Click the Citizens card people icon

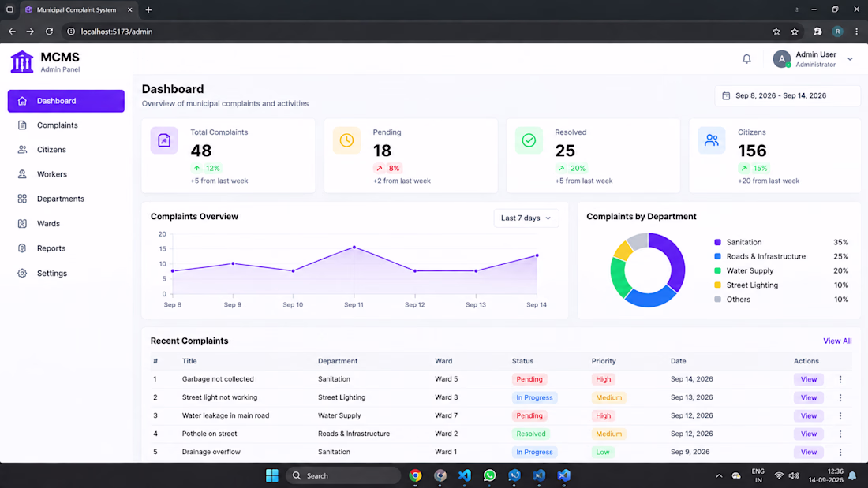(711, 140)
